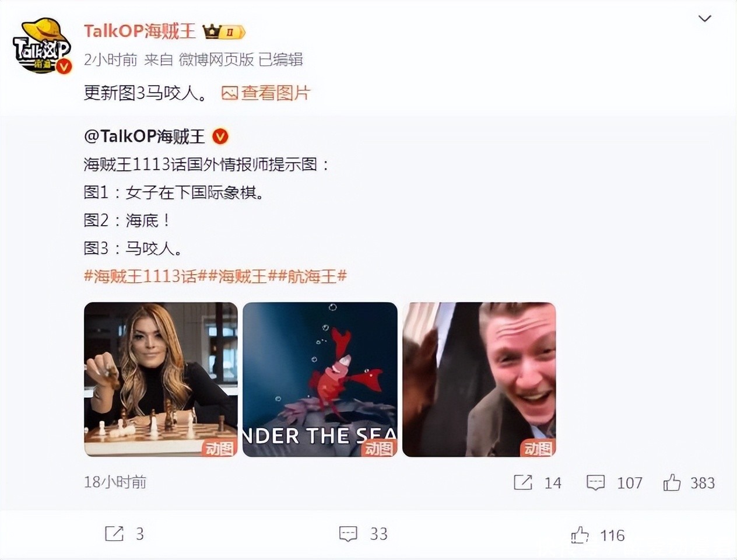Click the 微博网页版 source link
This screenshot has width=737, height=560.
tap(216, 60)
